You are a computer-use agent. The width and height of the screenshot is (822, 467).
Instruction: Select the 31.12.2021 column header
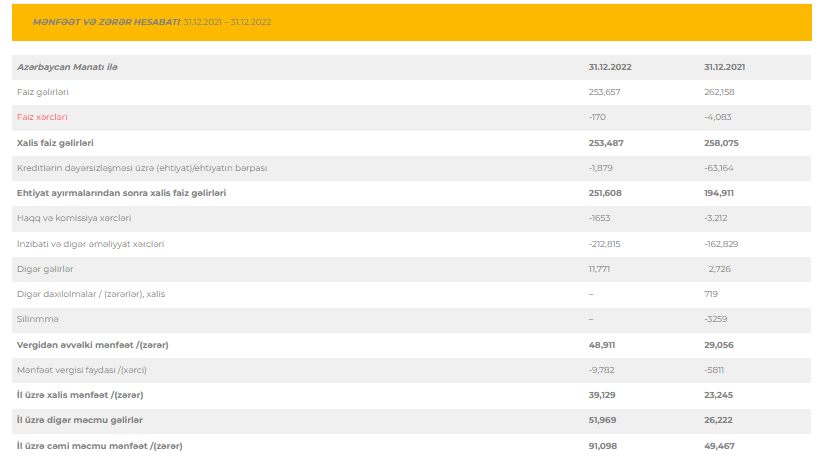click(725, 67)
